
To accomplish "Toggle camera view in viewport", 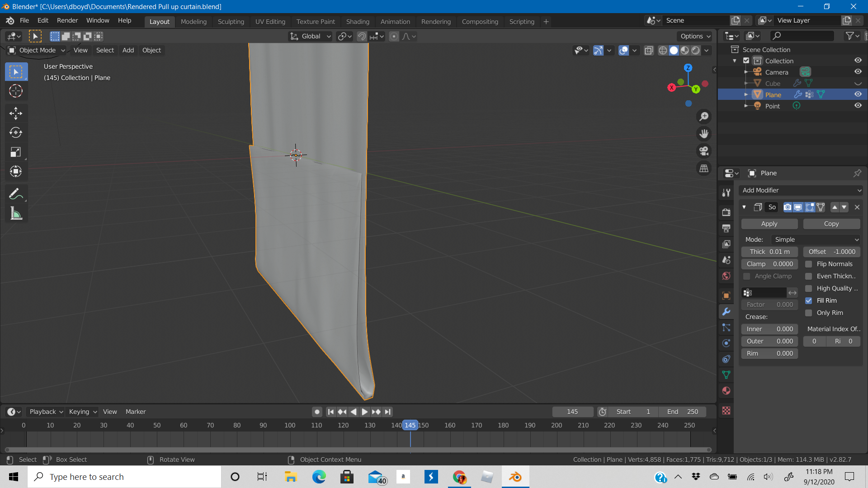I will 704,151.
